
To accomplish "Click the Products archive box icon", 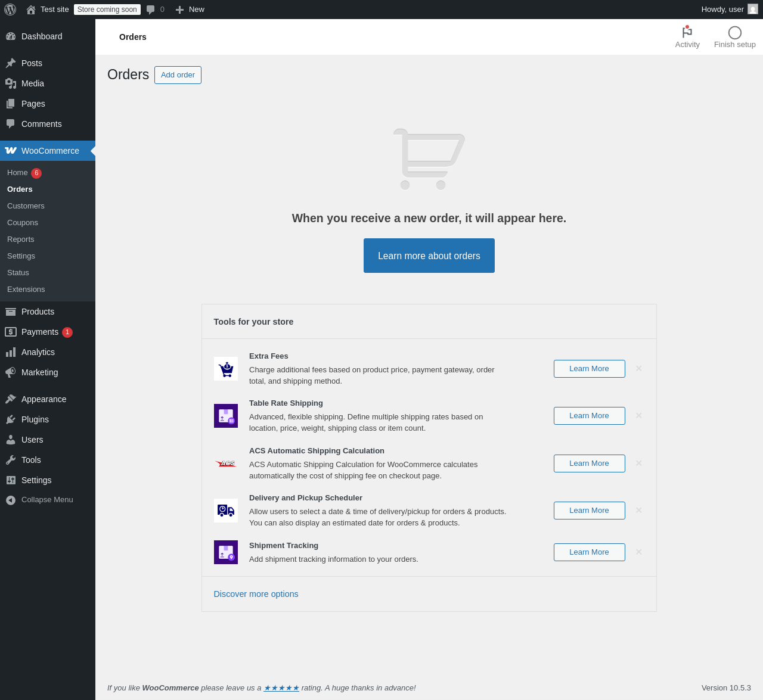I will (11, 312).
